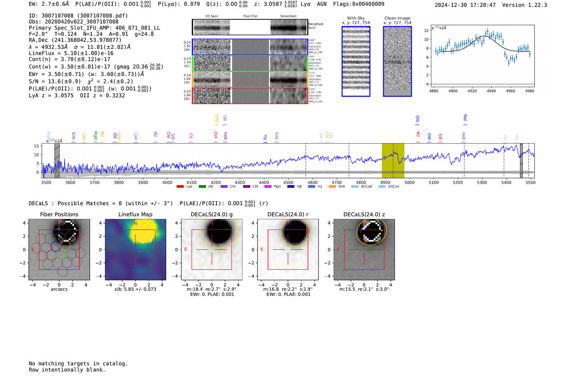Click the RA,Dec coordinates text
The width and height of the screenshot is (576, 392).
point(75,40)
